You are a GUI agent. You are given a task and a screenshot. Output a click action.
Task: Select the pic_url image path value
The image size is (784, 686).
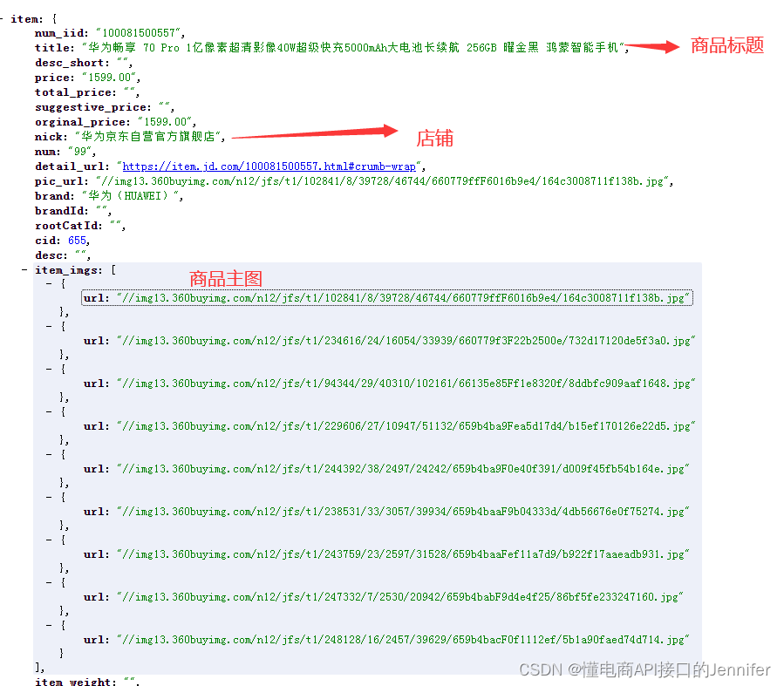pyautogui.click(x=383, y=181)
